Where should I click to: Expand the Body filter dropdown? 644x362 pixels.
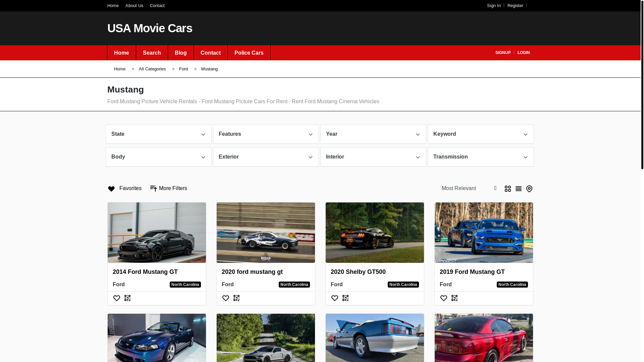159,157
